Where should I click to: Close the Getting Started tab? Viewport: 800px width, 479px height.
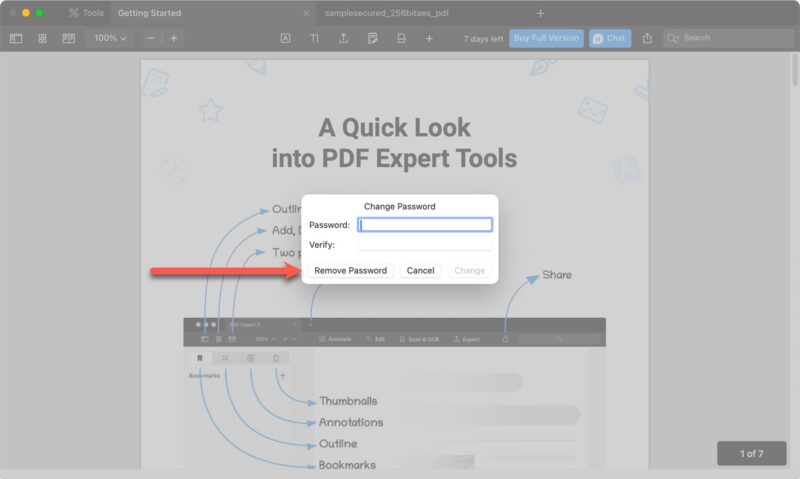[x=306, y=13]
